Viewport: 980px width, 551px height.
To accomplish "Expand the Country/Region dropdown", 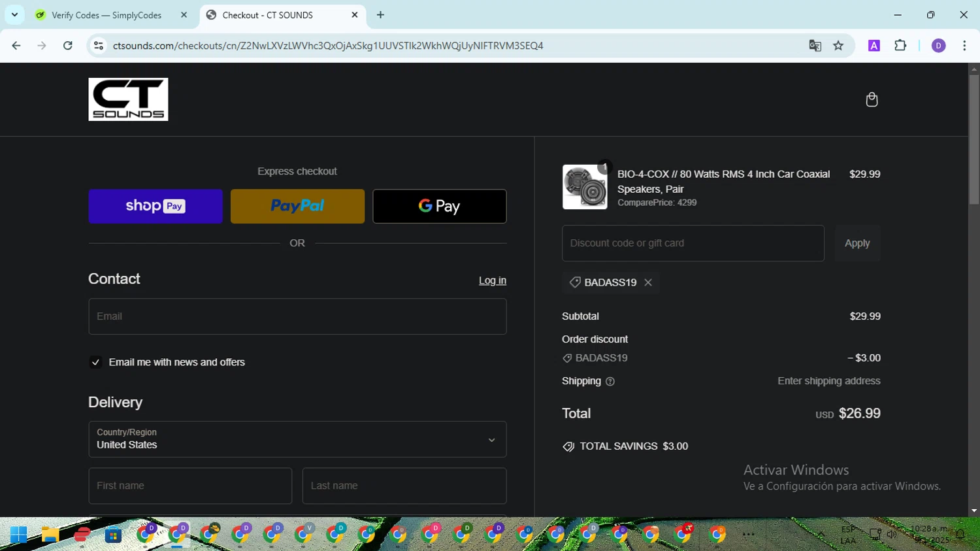I will [297, 439].
